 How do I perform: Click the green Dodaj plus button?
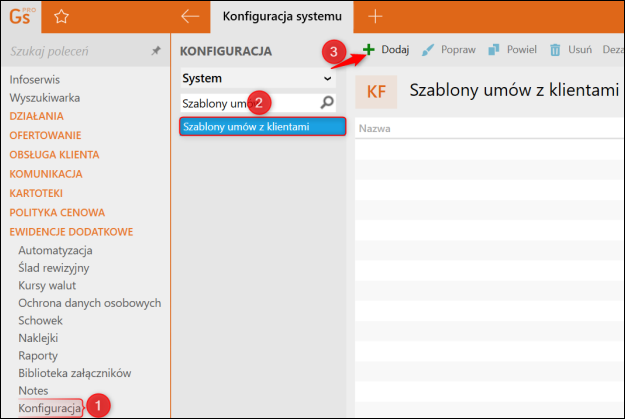pyautogui.click(x=386, y=49)
